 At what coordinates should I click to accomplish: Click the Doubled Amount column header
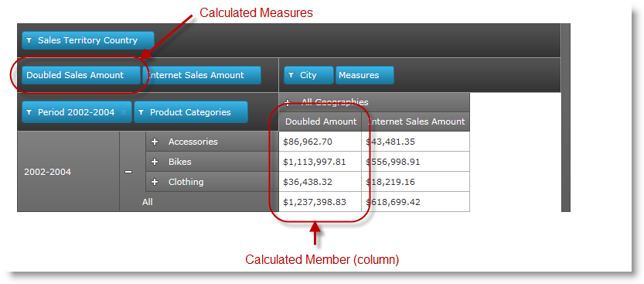pyautogui.click(x=320, y=121)
